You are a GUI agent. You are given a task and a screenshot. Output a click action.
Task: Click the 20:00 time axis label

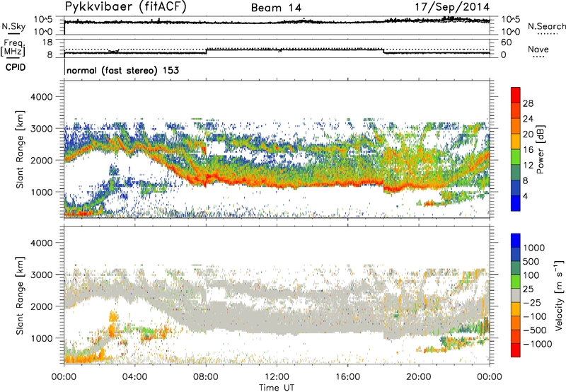point(418,377)
